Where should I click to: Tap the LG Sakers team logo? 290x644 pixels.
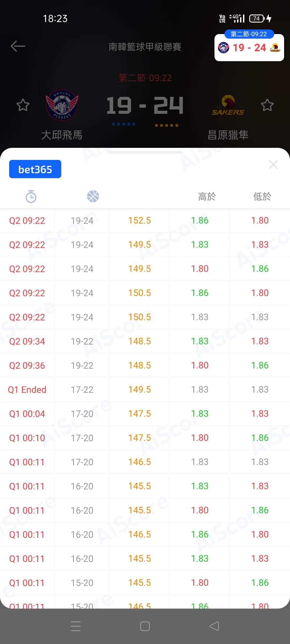point(228,105)
